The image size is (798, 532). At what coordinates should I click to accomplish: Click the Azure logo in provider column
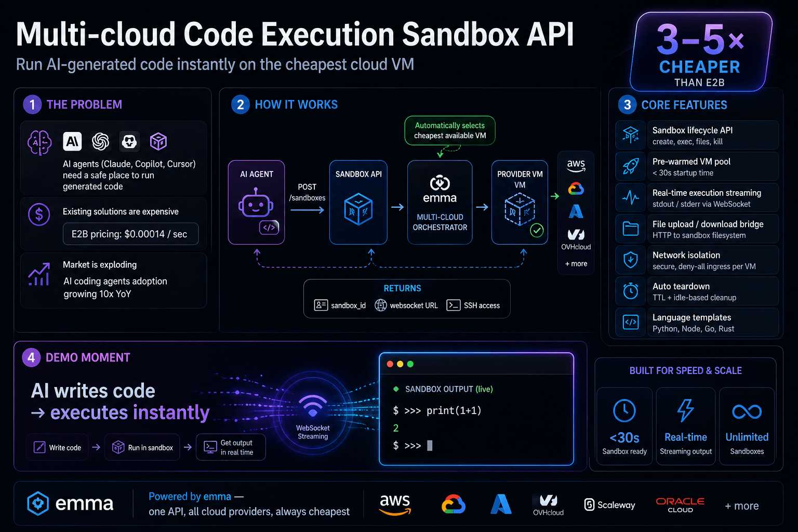click(x=576, y=211)
